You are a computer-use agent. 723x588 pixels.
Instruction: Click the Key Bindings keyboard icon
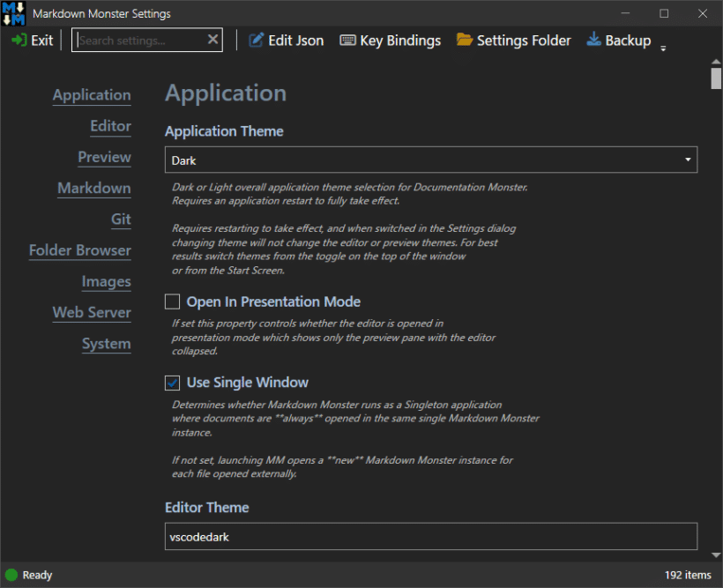[347, 41]
